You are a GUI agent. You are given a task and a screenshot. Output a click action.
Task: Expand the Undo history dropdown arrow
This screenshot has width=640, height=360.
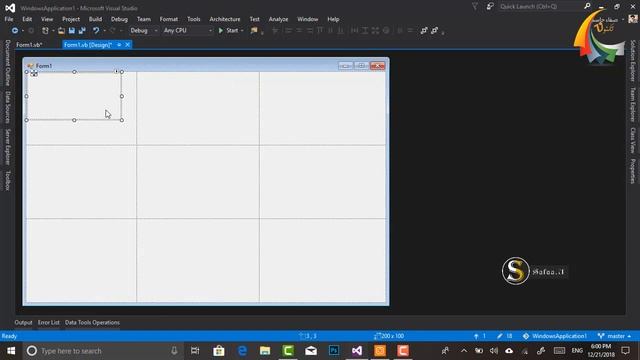[104, 31]
